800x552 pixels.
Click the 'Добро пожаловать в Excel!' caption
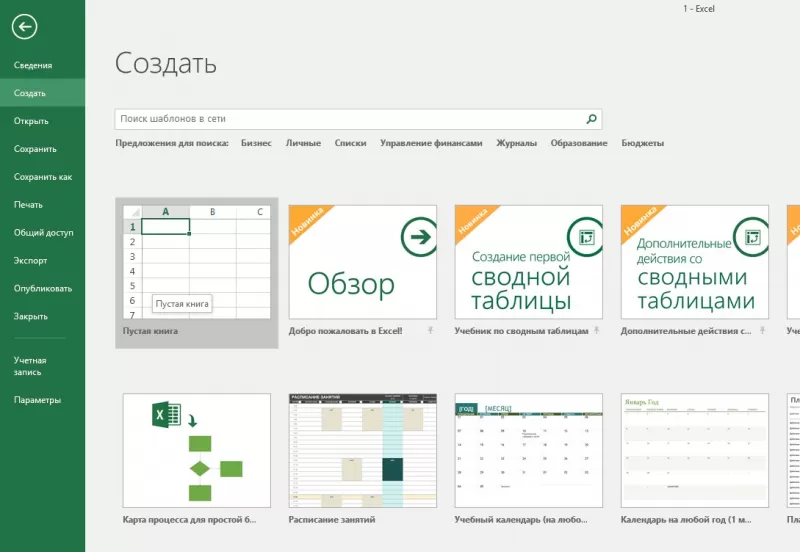[x=345, y=331]
